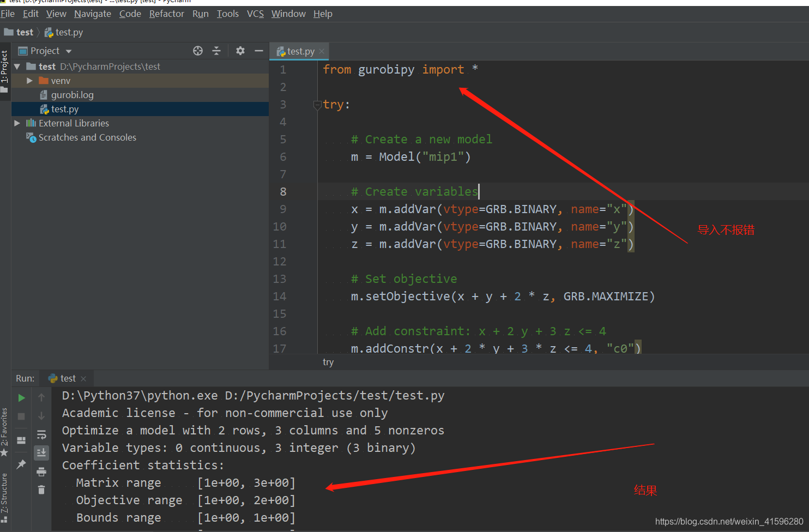Close the test Run tab

(x=83, y=378)
